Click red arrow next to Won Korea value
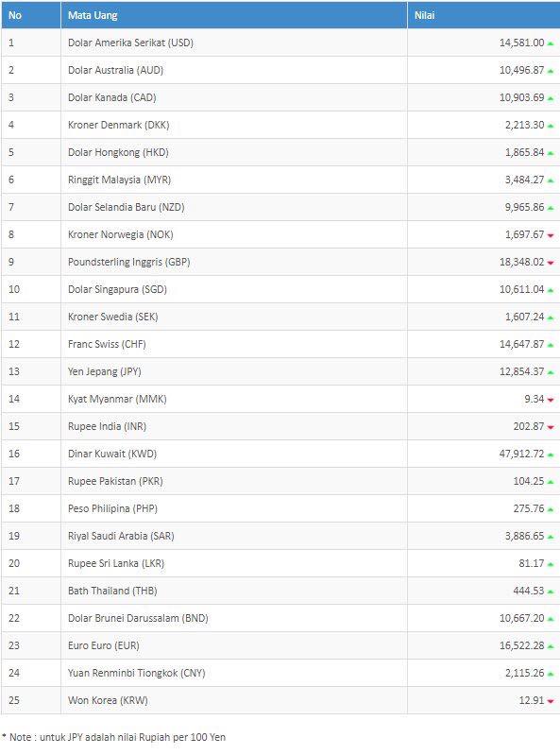Viewport: 560px width, 755px height. tap(551, 701)
